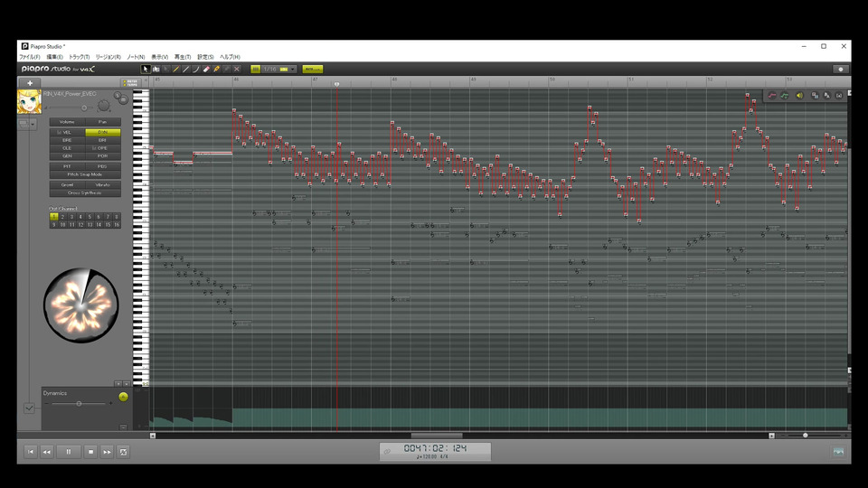Select the arrow pointer tool
Viewport: 868px width, 488px height.
[x=146, y=70]
